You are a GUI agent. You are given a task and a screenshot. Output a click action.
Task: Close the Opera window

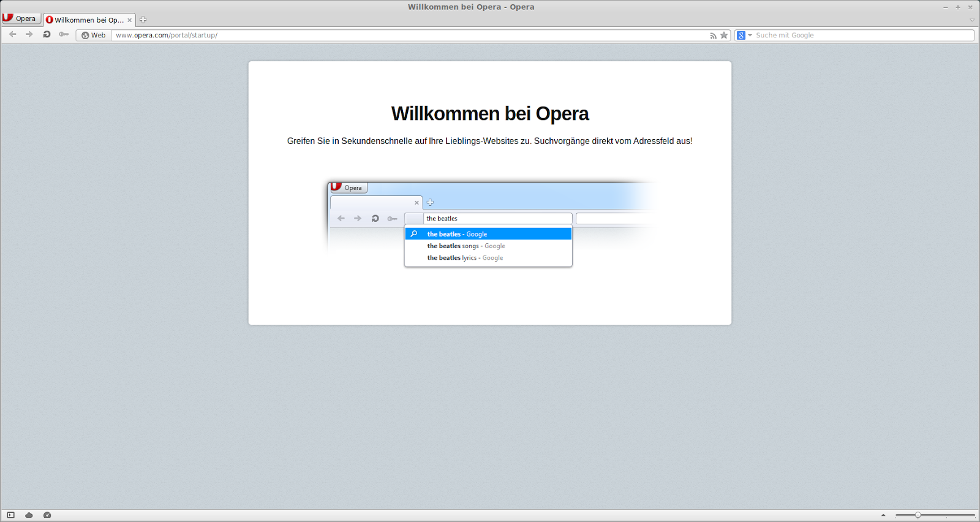click(x=970, y=7)
